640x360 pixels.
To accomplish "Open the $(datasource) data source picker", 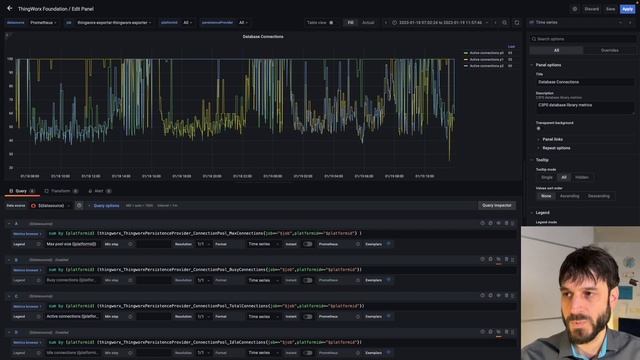I will click(x=50, y=206).
